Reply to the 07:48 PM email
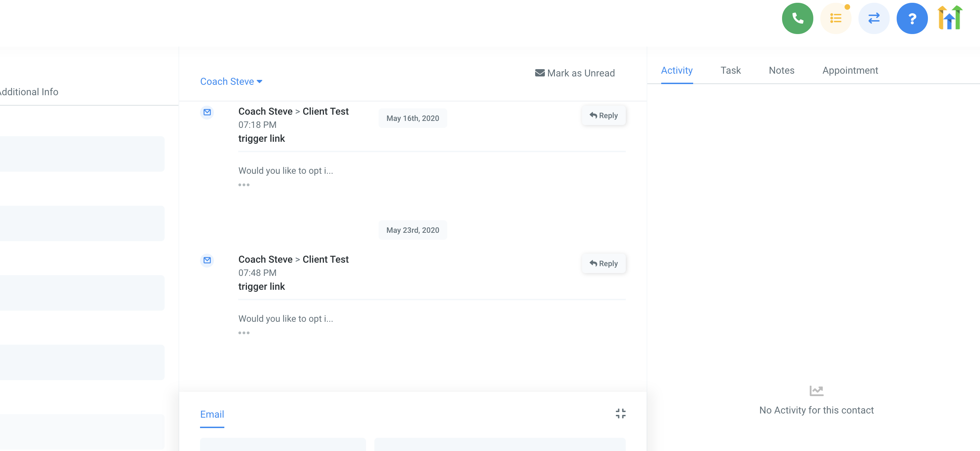 (603, 264)
